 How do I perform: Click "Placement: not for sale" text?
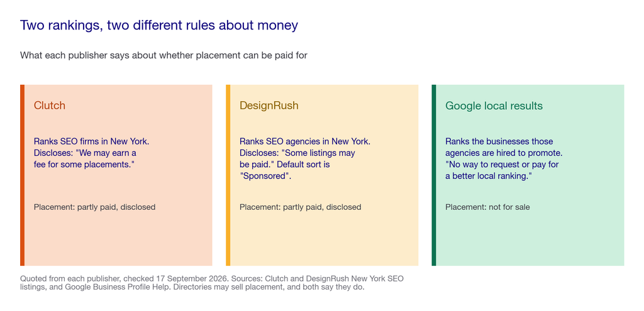pyautogui.click(x=487, y=207)
